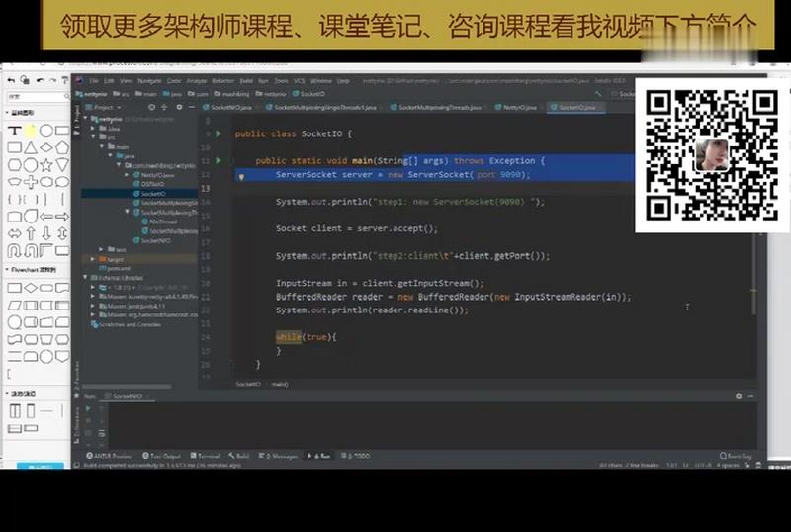Click the run gutter arrow beside class SocketIO
791x532 pixels.
pyautogui.click(x=217, y=133)
